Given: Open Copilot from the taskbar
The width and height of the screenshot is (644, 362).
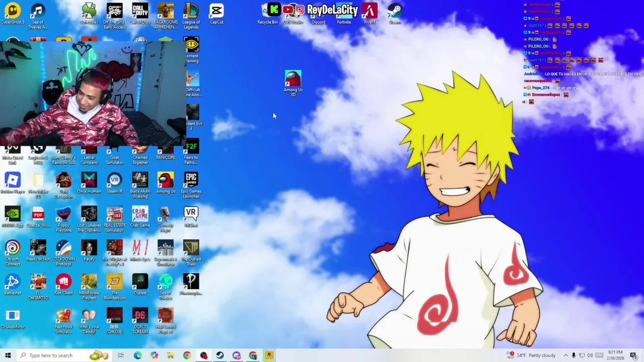Looking at the screenshot, I should pos(154,355).
